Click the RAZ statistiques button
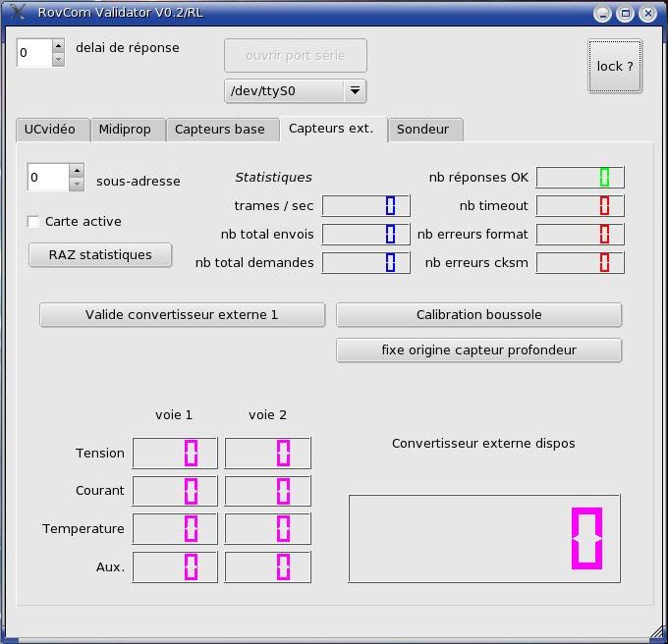This screenshot has width=668, height=644. pyautogui.click(x=100, y=255)
